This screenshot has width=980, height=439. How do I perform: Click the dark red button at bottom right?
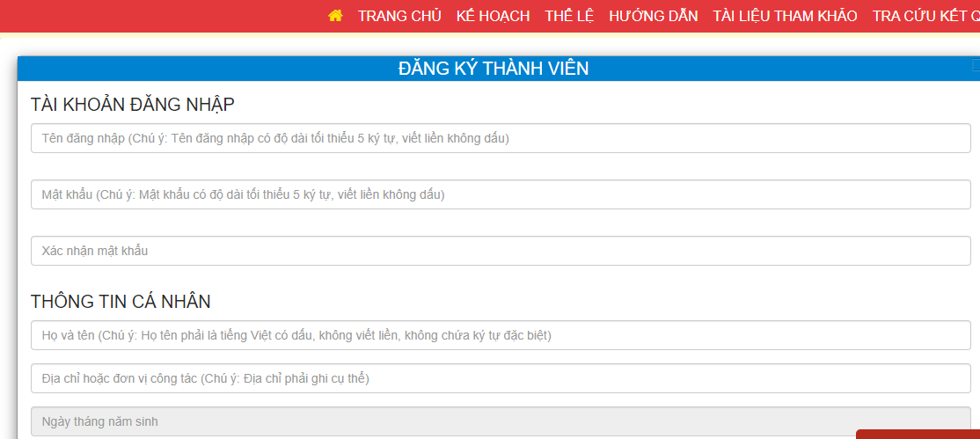click(x=918, y=434)
